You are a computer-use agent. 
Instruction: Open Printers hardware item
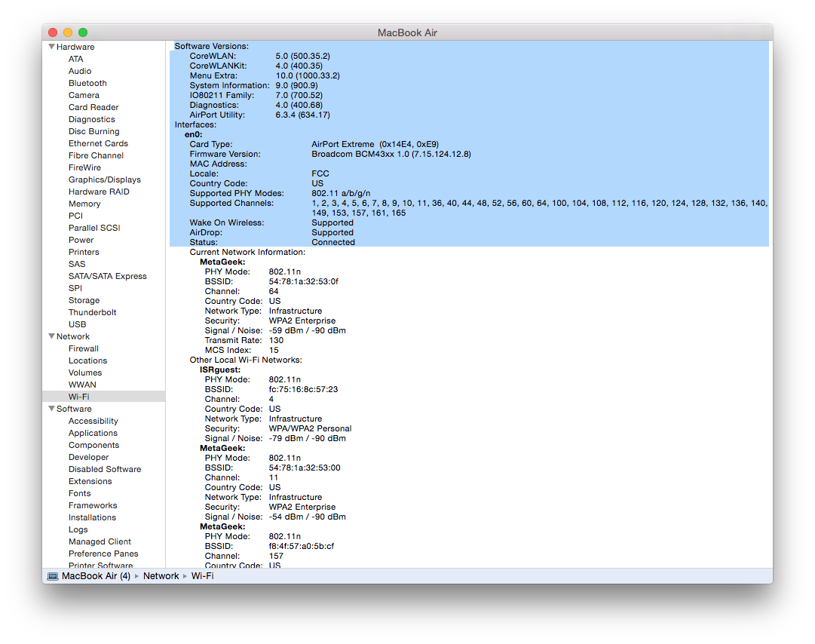(84, 252)
